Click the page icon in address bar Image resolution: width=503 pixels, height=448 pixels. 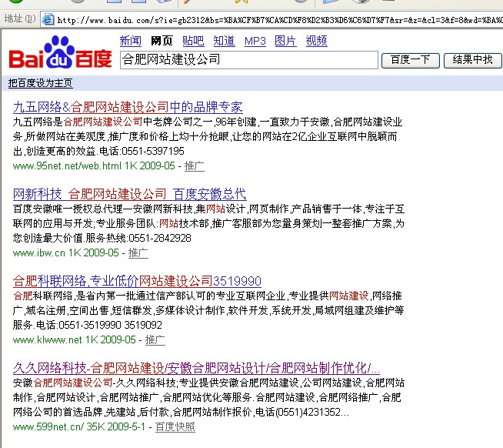48,19
